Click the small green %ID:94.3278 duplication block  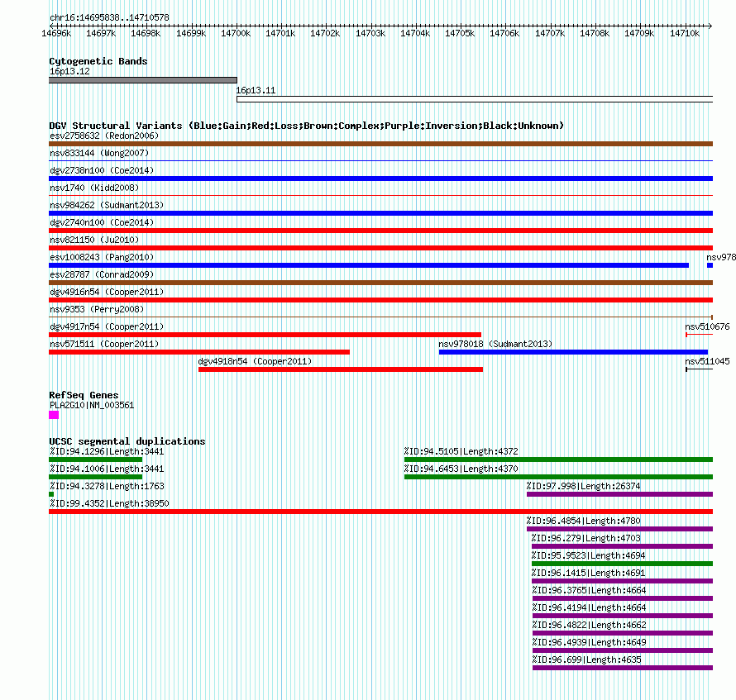click(51, 494)
